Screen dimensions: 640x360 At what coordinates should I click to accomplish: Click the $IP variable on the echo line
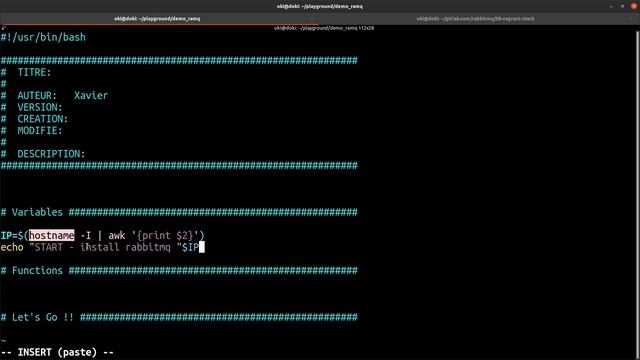point(190,247)
